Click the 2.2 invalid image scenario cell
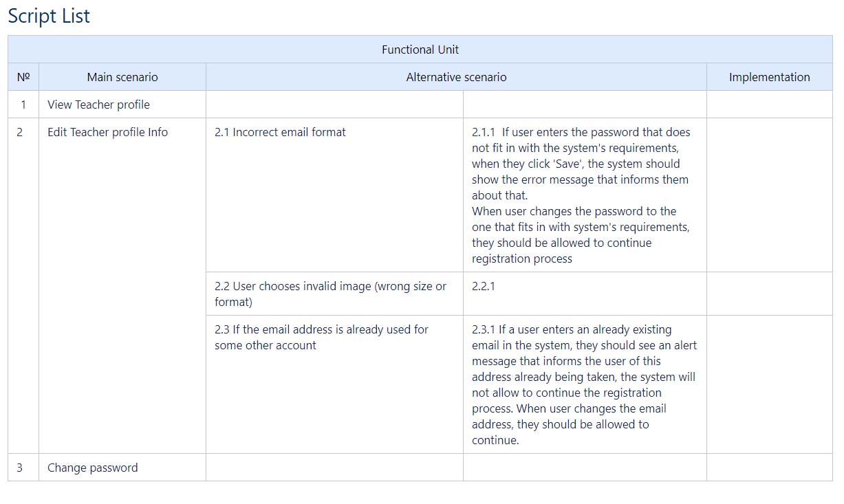The height and width of the screenshot is (504, 844). 330,294
